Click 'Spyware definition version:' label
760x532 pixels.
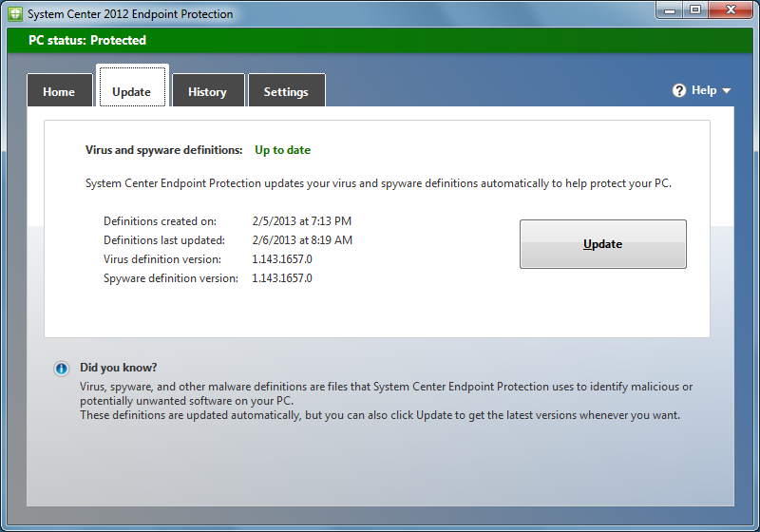(x=171, y=278)
